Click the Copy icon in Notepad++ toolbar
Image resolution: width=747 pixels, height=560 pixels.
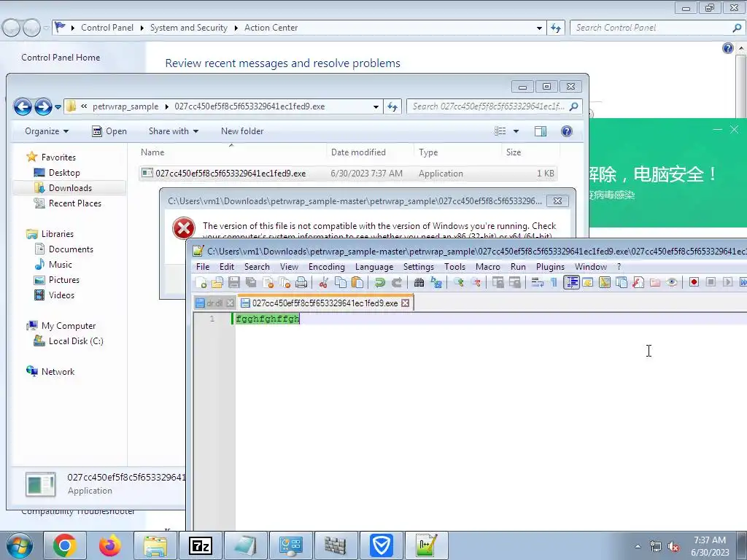(341, 282)
